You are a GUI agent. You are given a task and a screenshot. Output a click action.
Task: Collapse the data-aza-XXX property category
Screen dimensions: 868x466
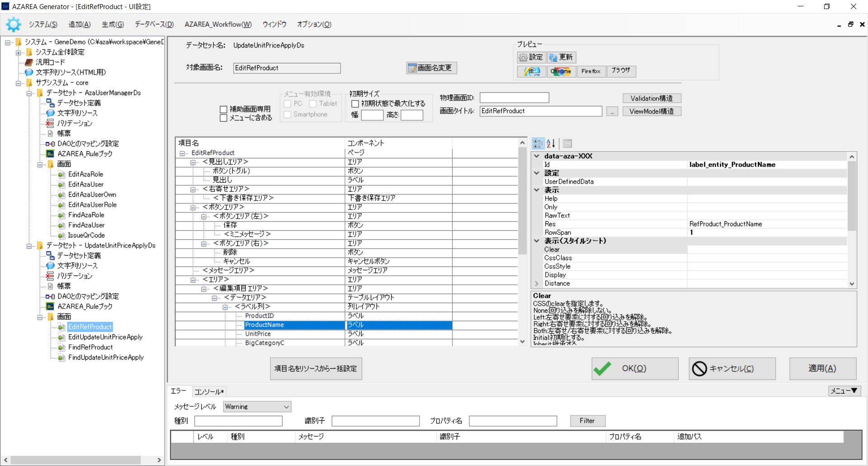click(x=537, y=156)
